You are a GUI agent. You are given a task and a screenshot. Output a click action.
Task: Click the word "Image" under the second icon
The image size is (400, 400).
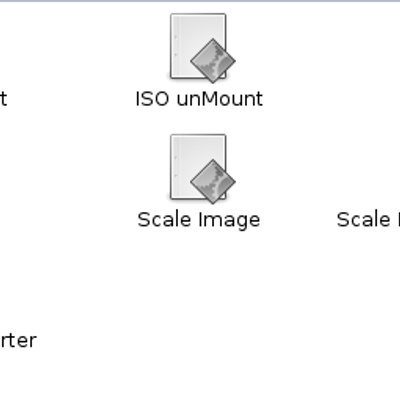click(x=229, y=221)
